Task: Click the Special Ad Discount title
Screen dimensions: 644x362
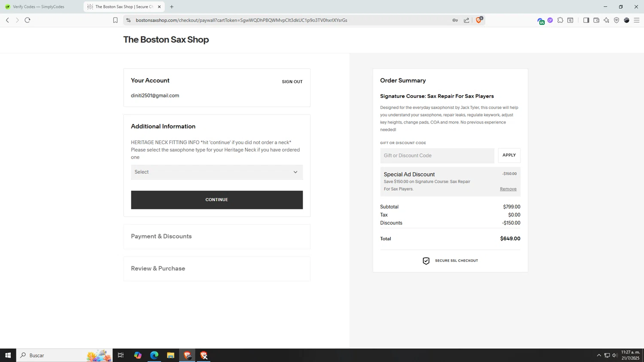Action: (x=409, y=174)
